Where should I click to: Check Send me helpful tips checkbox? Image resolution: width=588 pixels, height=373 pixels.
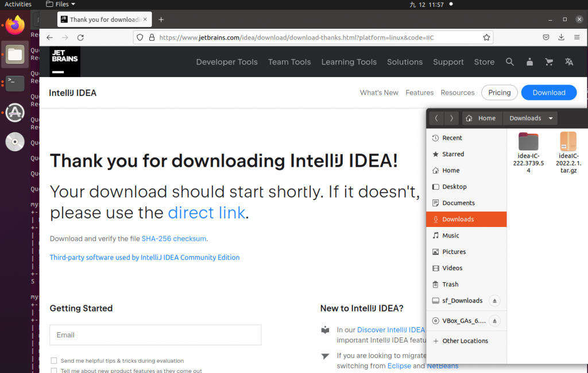click(54, 360)
